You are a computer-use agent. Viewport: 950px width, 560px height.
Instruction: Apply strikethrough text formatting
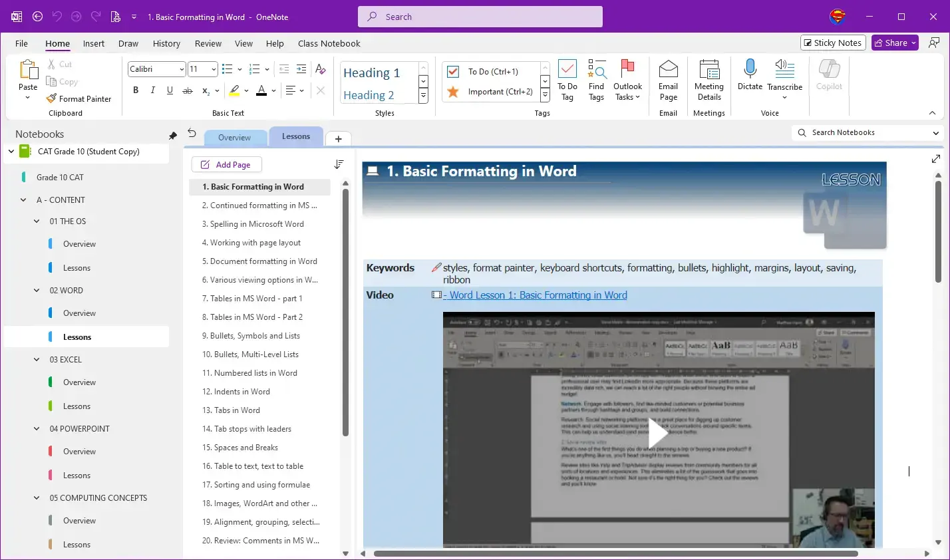(188, 90)
